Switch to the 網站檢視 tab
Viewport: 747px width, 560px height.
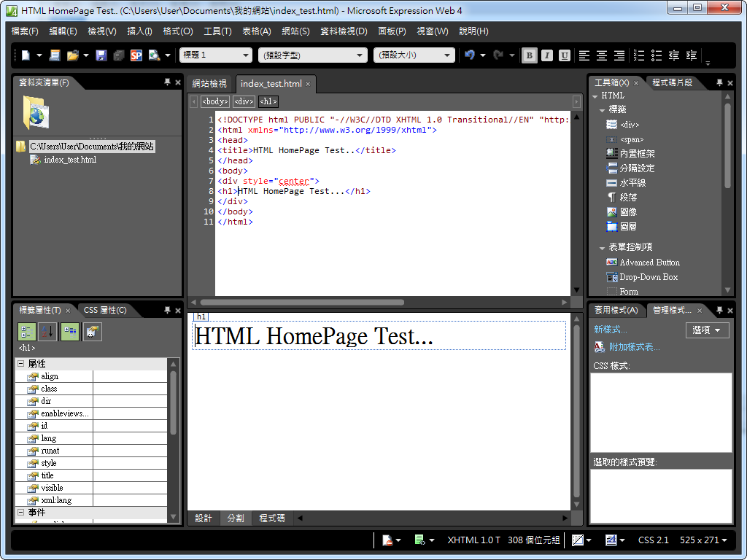coord(209,84)
